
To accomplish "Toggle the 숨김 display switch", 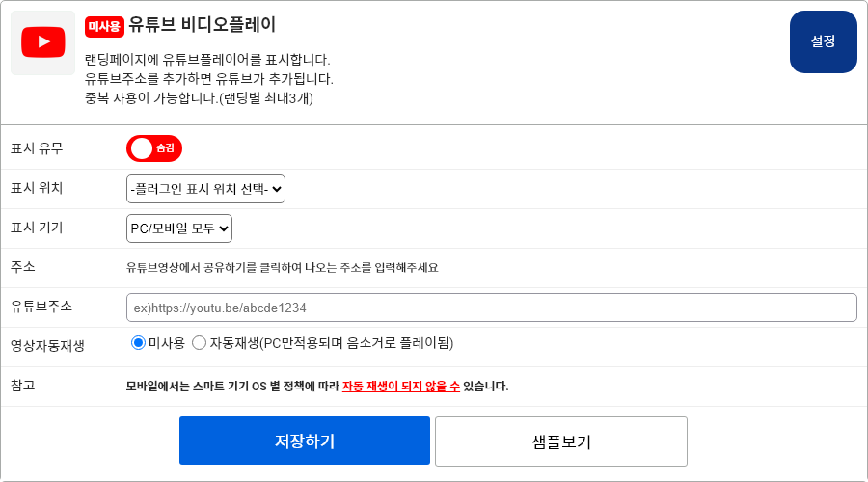I will [154, 148].
